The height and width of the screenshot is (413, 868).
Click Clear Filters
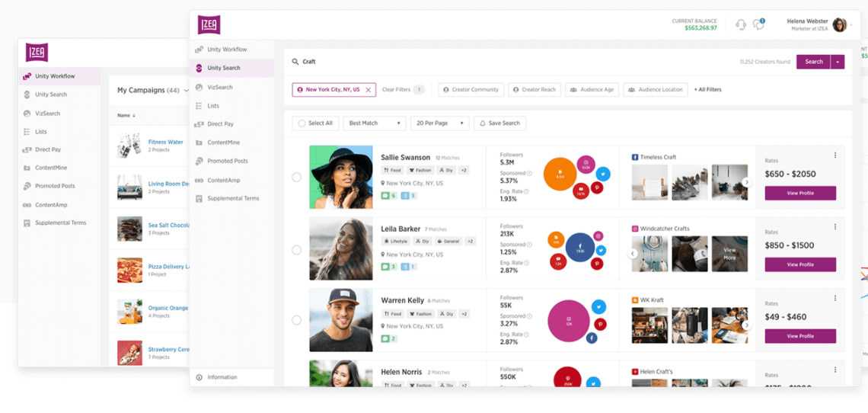(397, 90)
